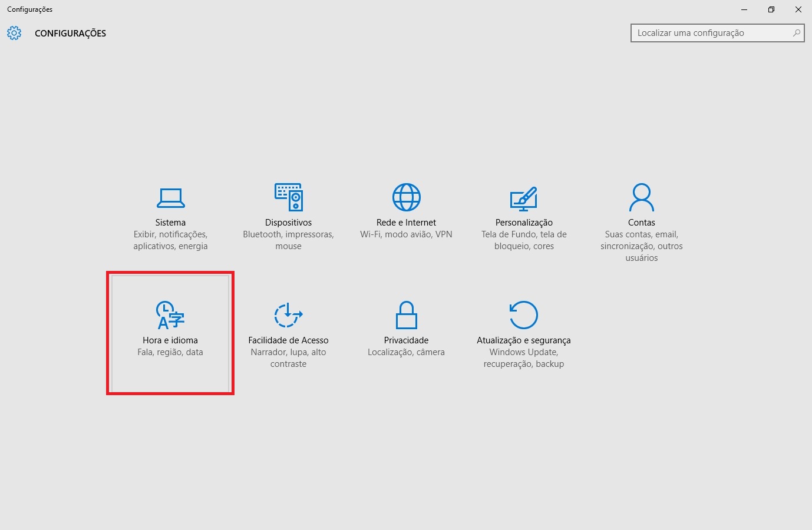This screenshot has width=812, height=530.
Task: Open the Facilidade de Acesso dashed clock icon
Action: point(288,315)
